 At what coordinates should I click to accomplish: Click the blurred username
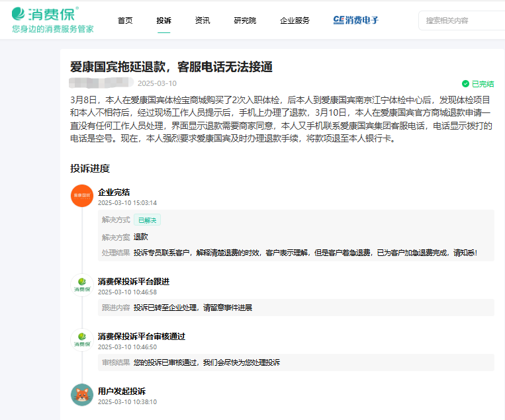pyautogui.click(x=101, y=83)
